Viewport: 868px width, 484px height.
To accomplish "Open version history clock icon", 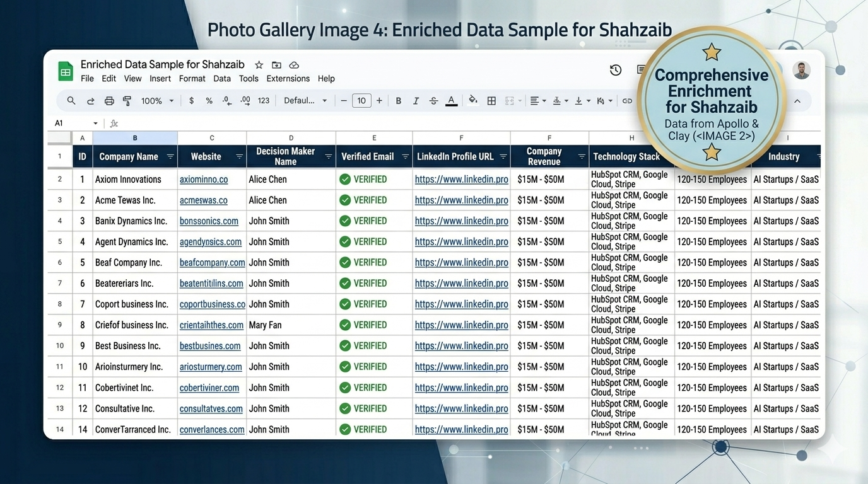I will pyautogui.click(x=616, y=70).
